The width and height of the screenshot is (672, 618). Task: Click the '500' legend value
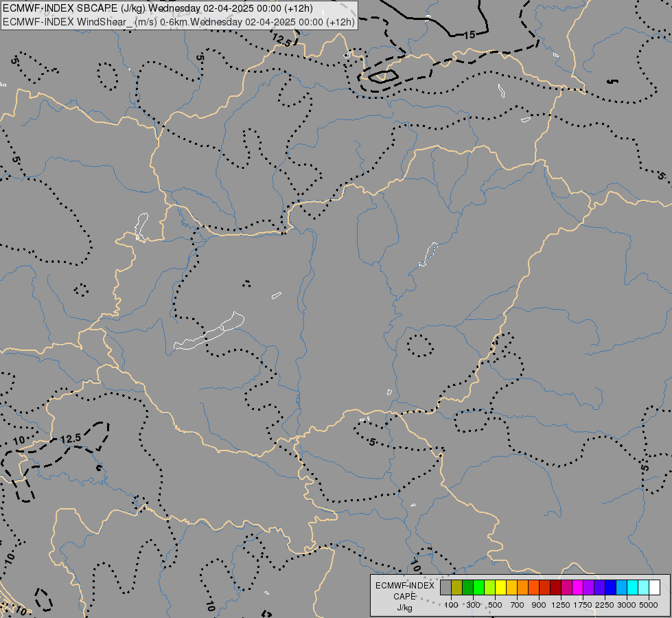click(x=495, y=605)
